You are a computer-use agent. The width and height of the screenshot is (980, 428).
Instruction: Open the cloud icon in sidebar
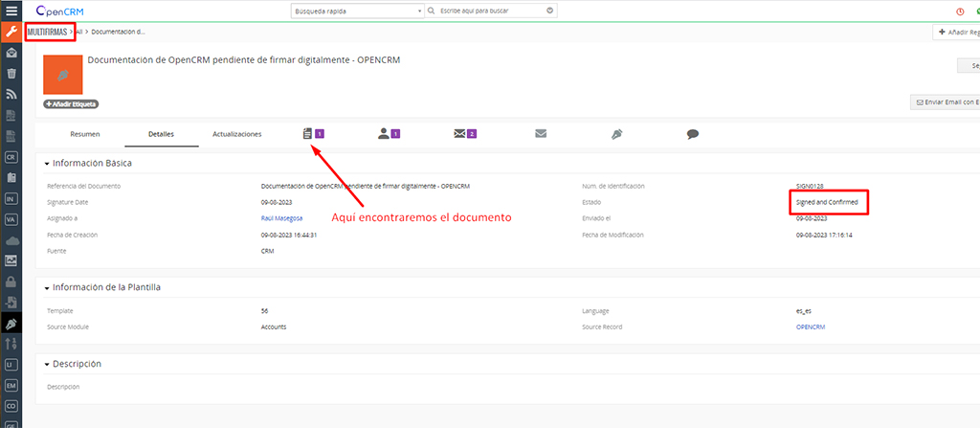[11, 240]
